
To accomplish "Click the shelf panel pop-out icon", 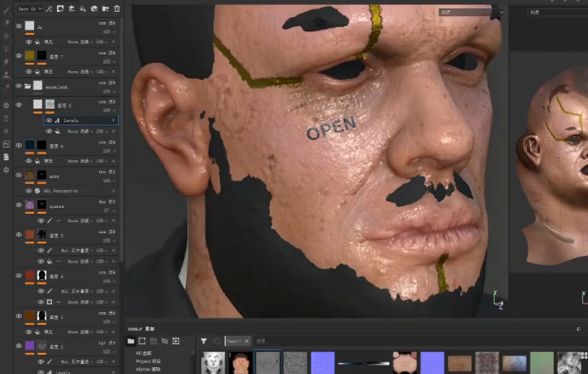I will point(579,329).
